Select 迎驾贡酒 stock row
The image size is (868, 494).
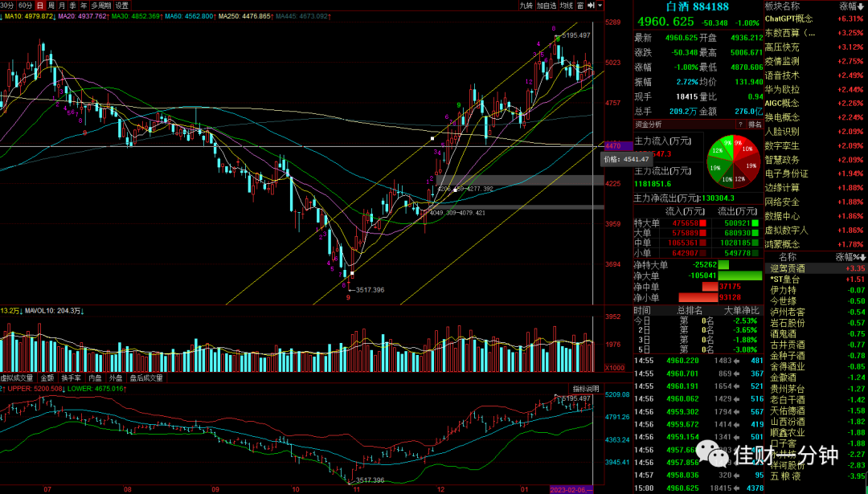(x=816, y=268)
